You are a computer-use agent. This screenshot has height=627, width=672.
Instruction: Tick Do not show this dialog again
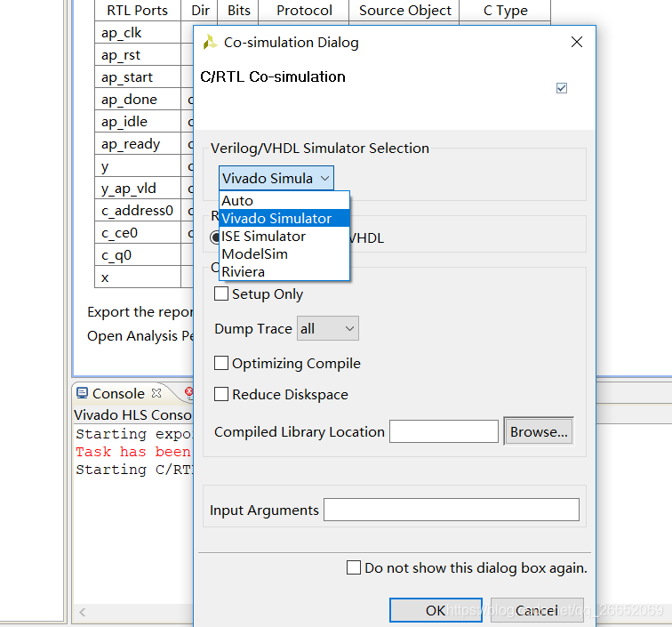coord(354,567)
